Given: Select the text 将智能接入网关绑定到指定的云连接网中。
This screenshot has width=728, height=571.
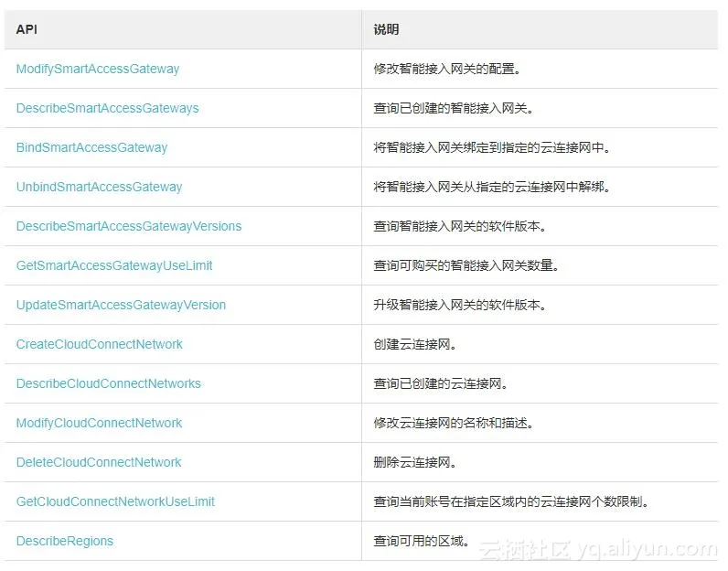Looking at the screenshot, I should point(493,147).
